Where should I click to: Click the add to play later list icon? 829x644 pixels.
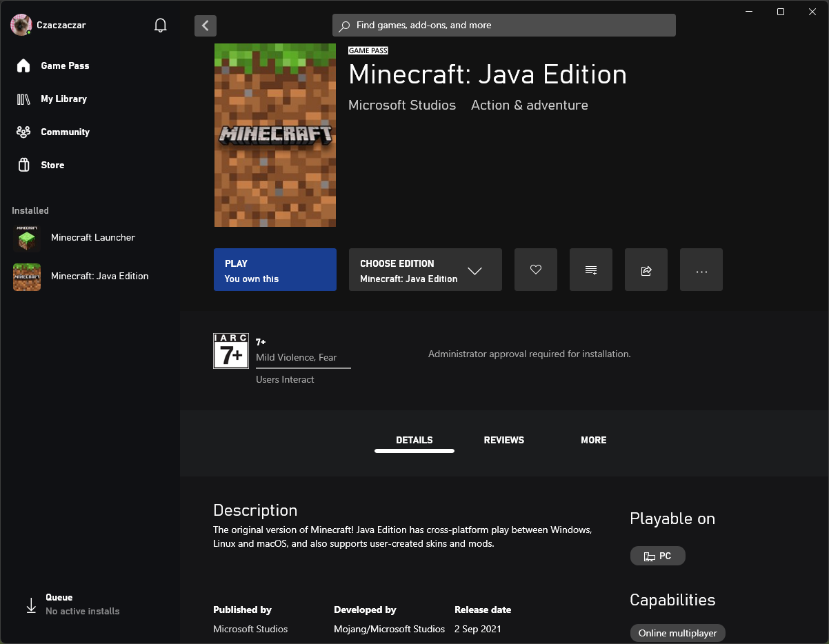591,270
